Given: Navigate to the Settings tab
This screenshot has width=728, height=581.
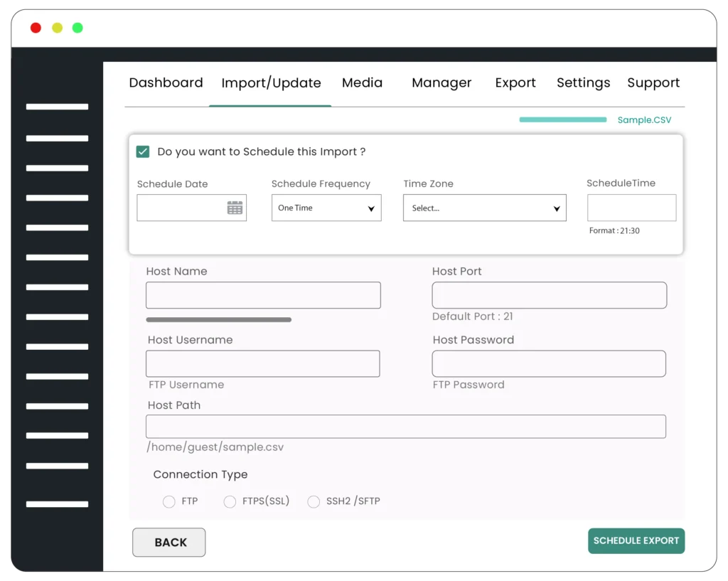Looking at the screenshot, I should (x=583, y=82).
